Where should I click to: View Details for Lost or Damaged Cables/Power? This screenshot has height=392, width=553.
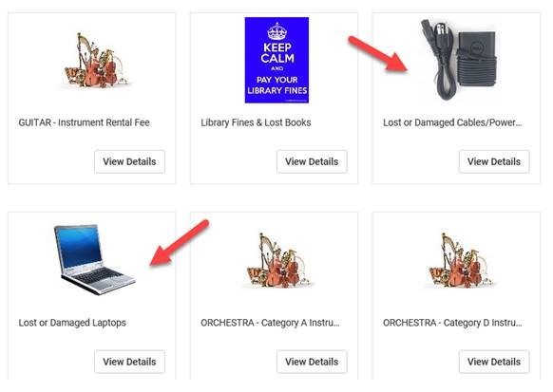(494, 161)
